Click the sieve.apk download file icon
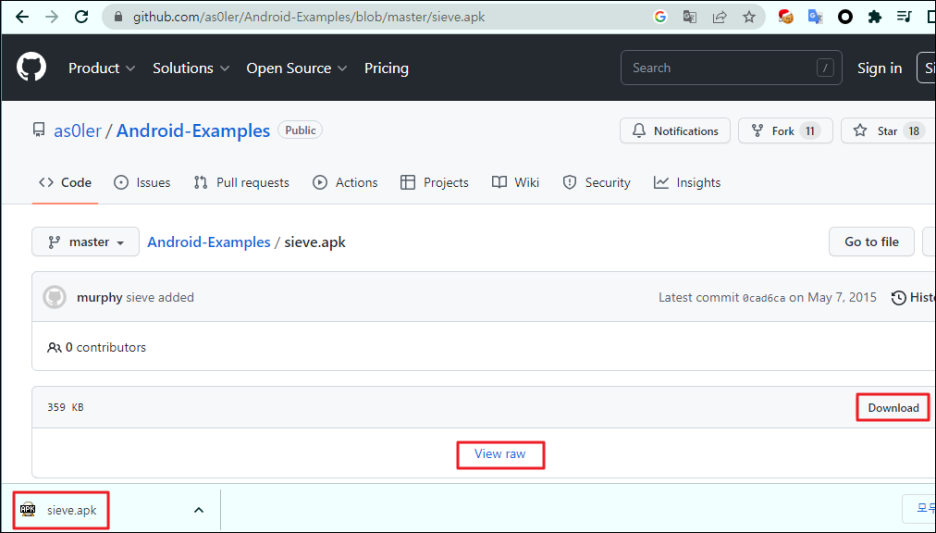The image size is (936, 533). (x=27, y=510)
